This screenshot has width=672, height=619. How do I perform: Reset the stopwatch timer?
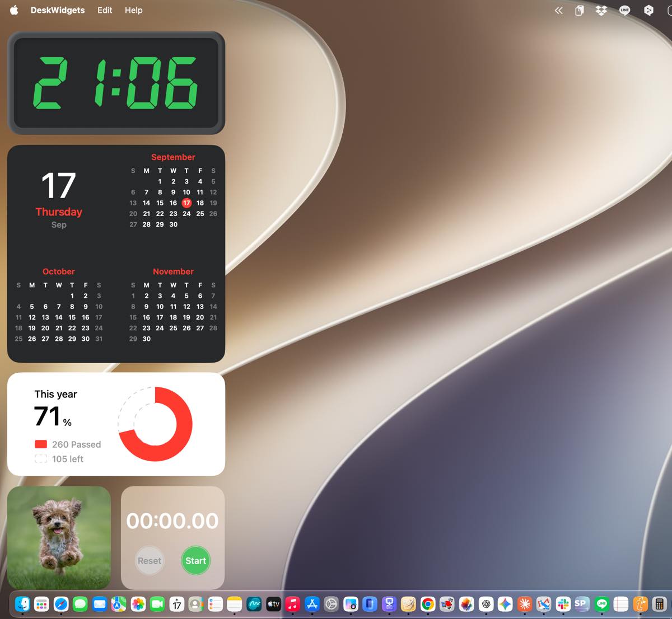150,561
